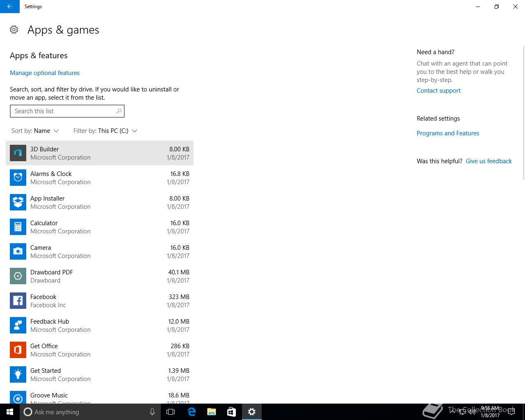Click the Facebook Inc publisher text
525x420 pixels.
click(x=48, y=305)
